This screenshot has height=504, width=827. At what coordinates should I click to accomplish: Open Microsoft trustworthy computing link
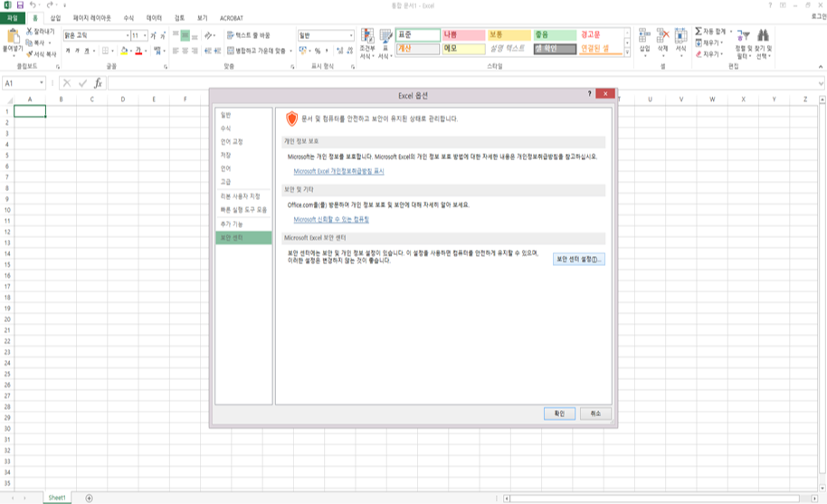[x=331, y=219]
